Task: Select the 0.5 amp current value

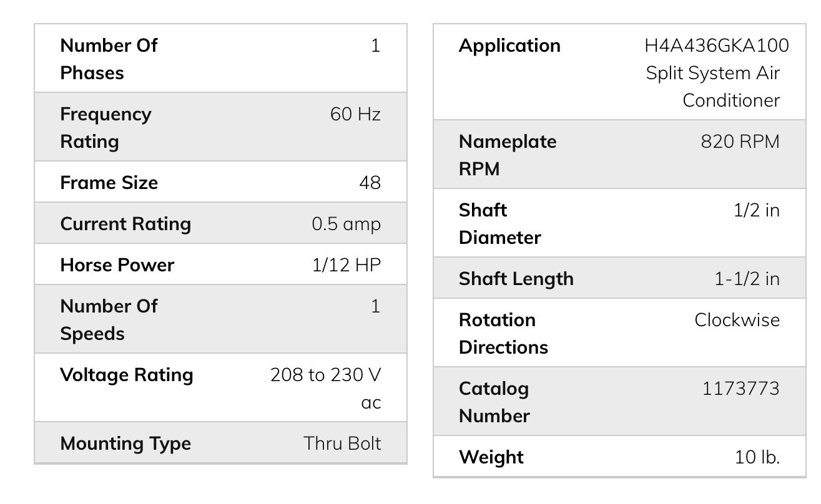Action: tap(346, 224)
